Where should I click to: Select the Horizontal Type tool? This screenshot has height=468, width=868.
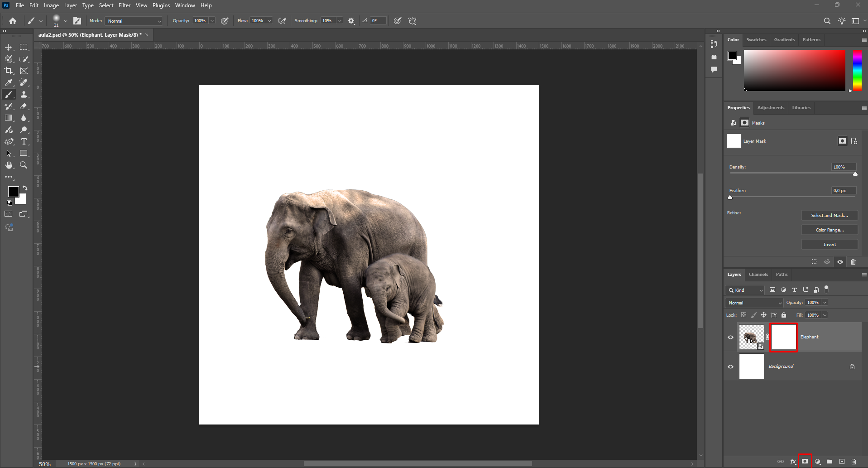24,141
